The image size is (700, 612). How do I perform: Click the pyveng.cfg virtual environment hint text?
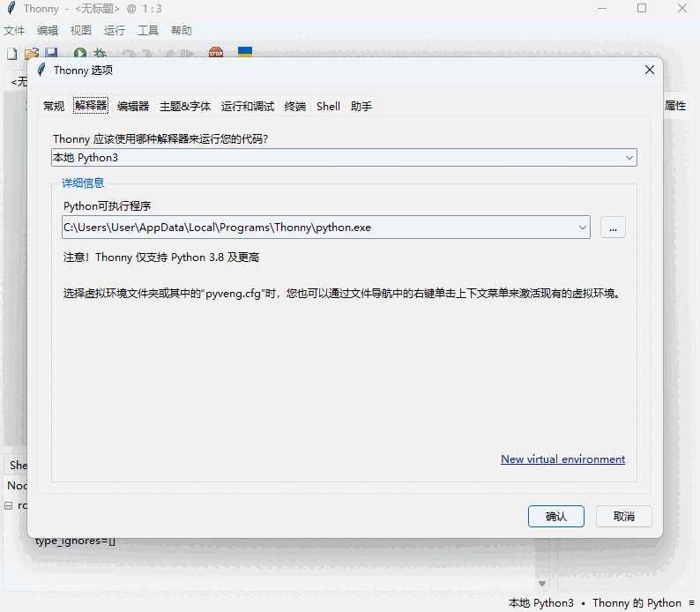(x=341, y=294)
